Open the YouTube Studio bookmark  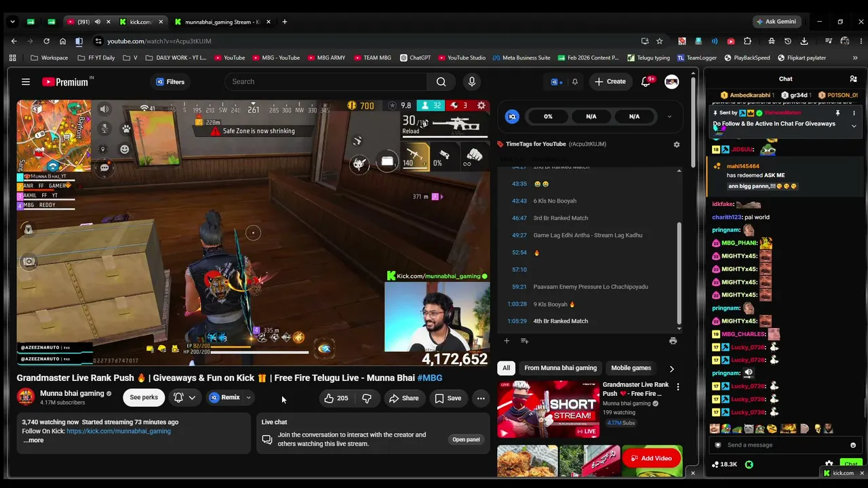462,58
